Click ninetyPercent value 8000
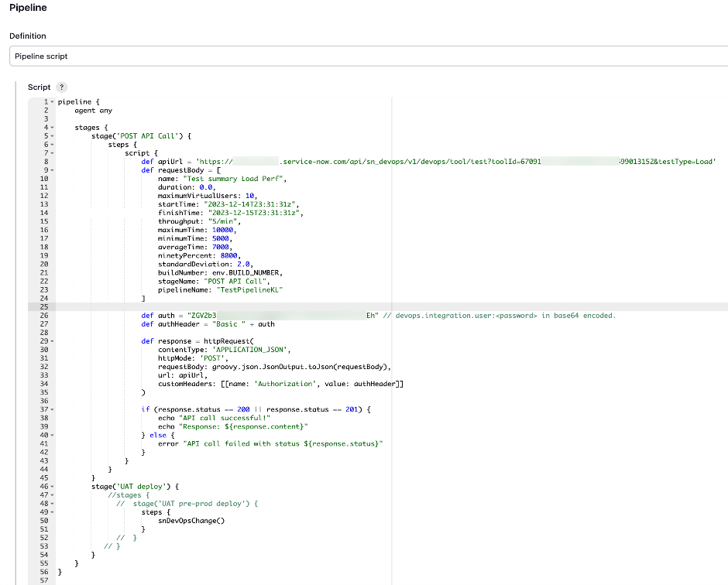This screenshot has width=728, height=585. click(229, 255)
